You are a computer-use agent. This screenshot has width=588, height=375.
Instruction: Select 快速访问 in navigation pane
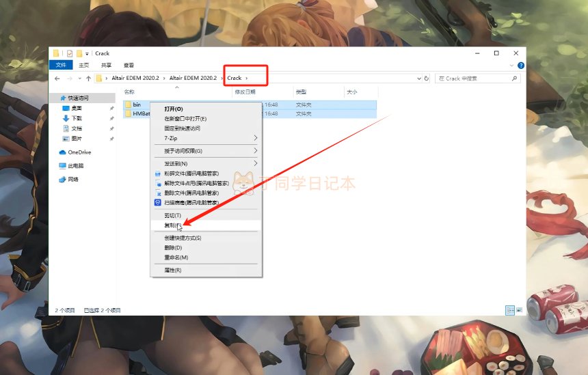pos(78,98)
